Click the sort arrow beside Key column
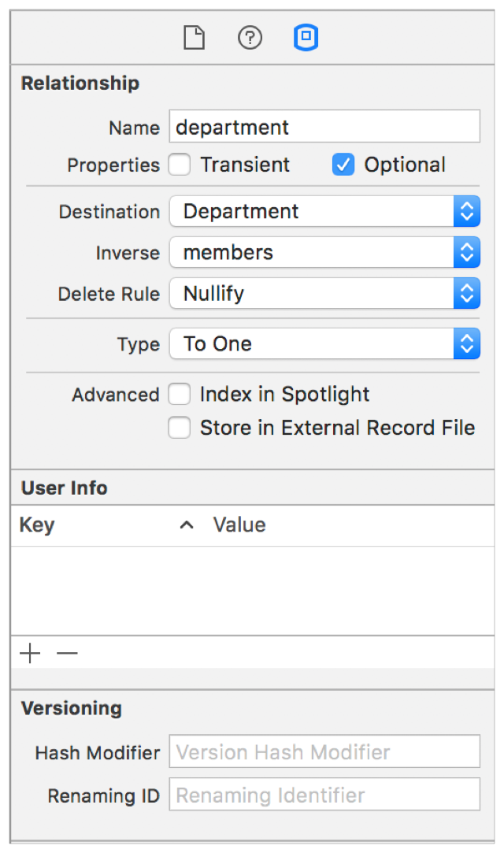 (187, 525)
